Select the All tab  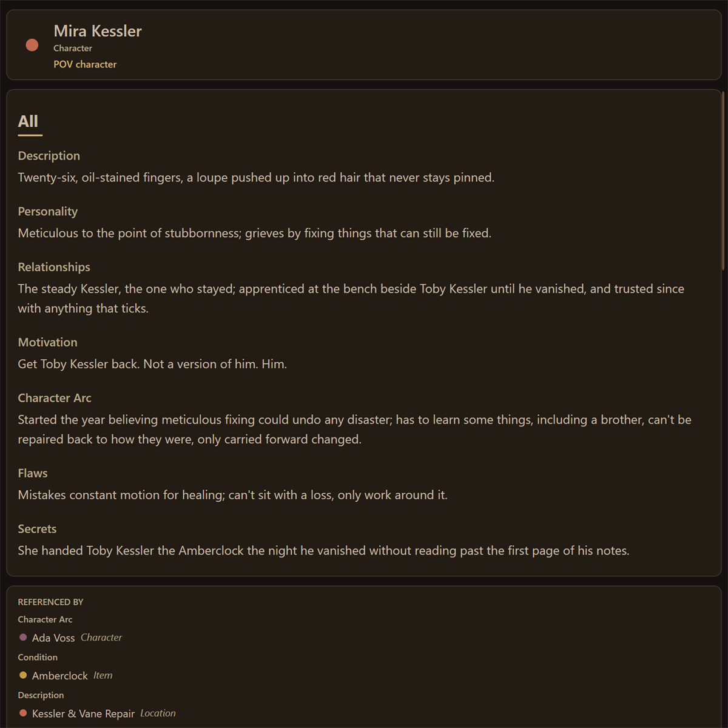click(29, 121)
